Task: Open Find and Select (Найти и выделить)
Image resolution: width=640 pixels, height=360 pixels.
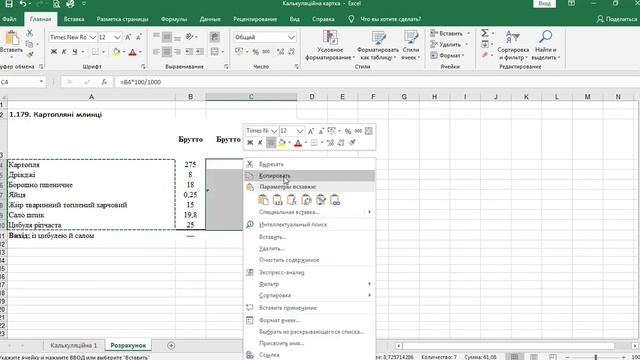Action: coord(546,45)
